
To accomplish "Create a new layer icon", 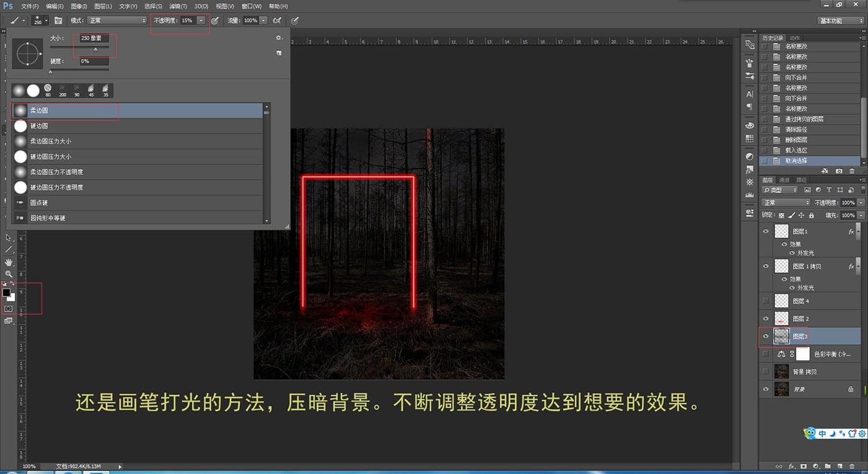I will coord(839,466).
